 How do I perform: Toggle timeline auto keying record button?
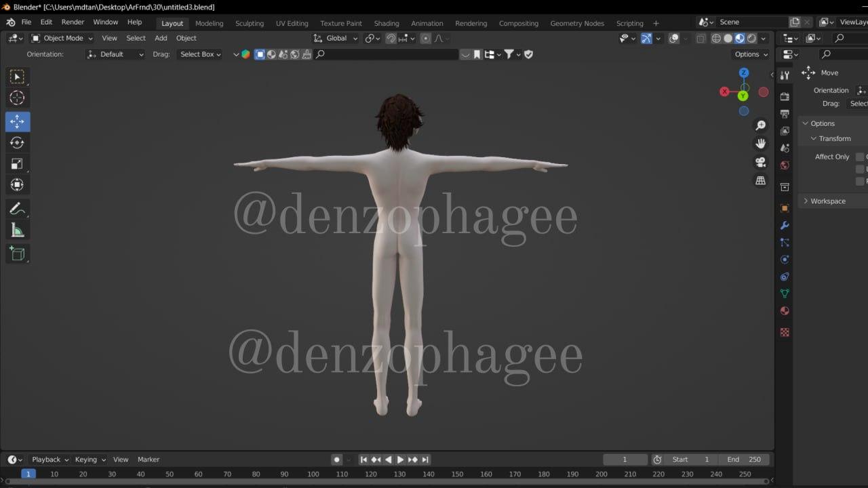click(336, 460)
